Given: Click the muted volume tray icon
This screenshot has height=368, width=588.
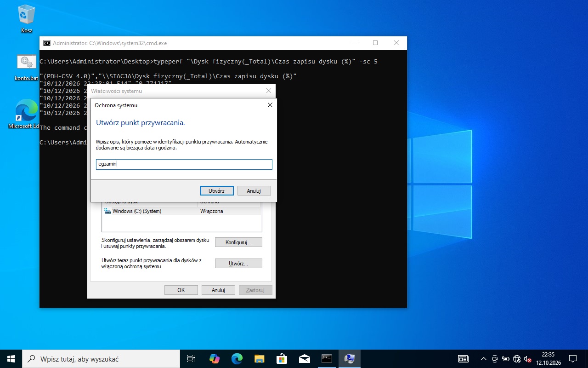Looking at the screenshot, I should click(527, 359).
